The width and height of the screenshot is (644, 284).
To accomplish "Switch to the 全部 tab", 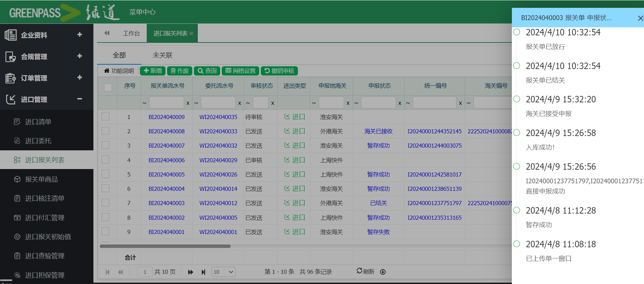I will [x=119, y=55].
